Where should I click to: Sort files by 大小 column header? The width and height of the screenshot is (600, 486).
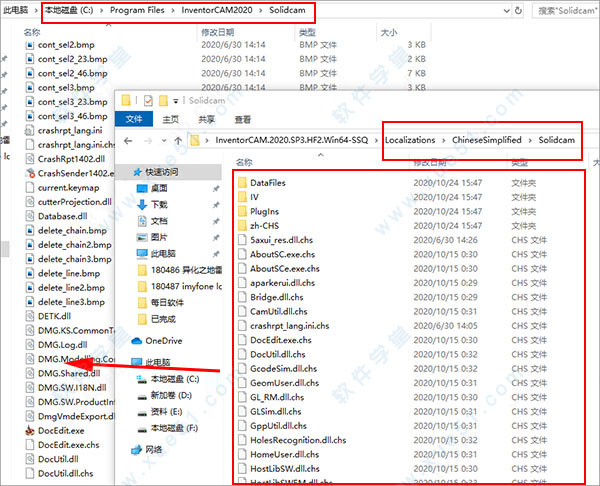pos(388,32)
